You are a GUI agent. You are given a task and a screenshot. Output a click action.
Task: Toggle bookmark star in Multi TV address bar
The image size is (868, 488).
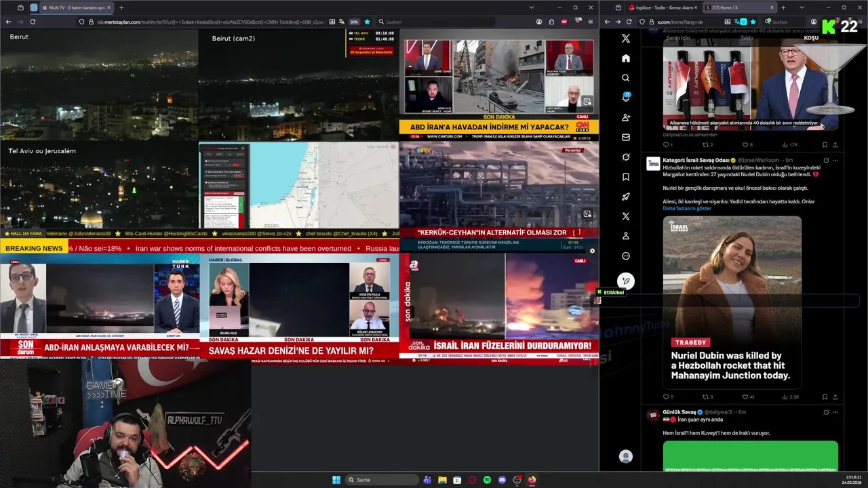pyautogui.click(x=368, y=22)
